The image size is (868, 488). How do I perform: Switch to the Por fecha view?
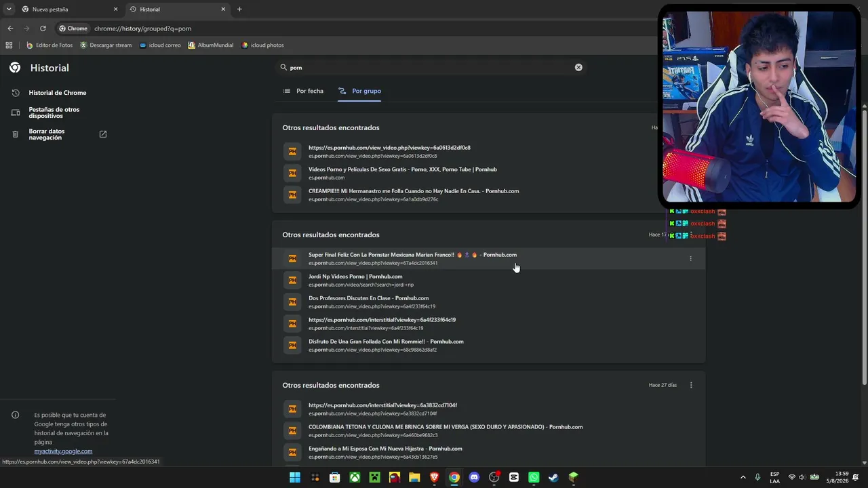tap(303, 91)
